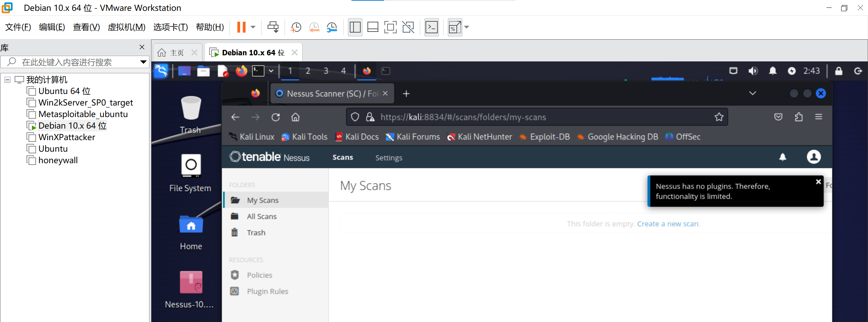
Task: Click the stretch guest display icon
Action: point(455,27)
